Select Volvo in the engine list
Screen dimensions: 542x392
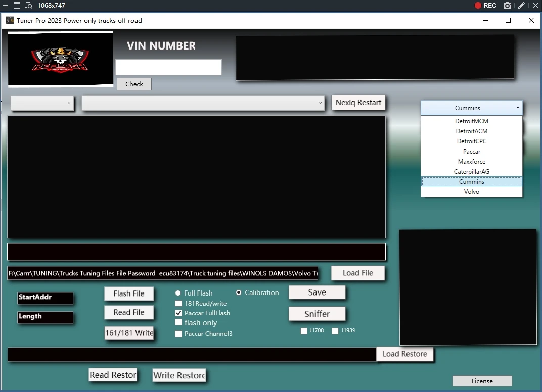pos(472,191)
